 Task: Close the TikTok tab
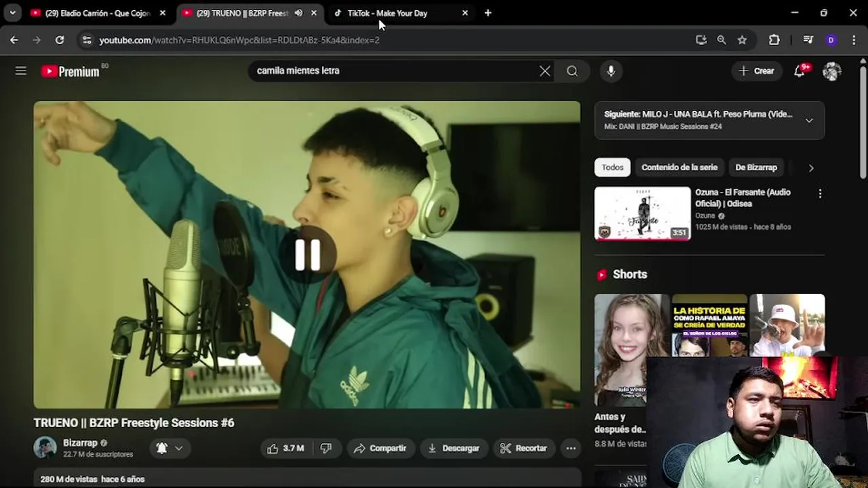pyautogui.click(x=465, y=13)
